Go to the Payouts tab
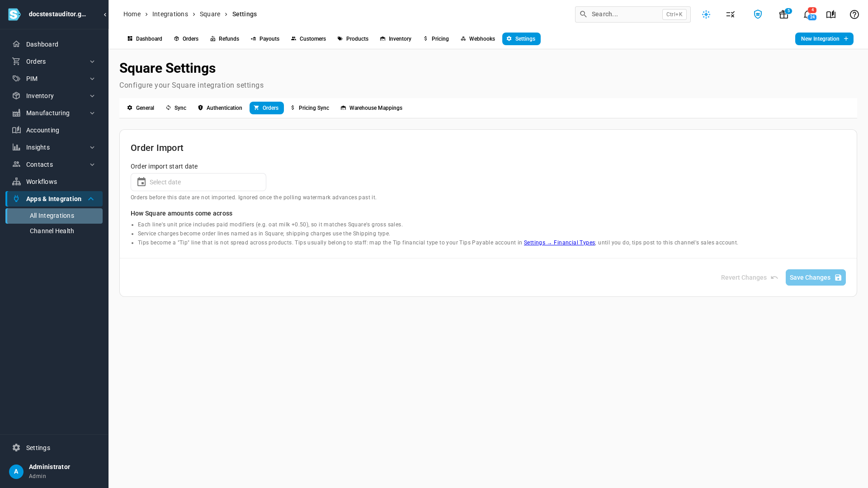The image size is (868, 488). click(x=265, y=39)
